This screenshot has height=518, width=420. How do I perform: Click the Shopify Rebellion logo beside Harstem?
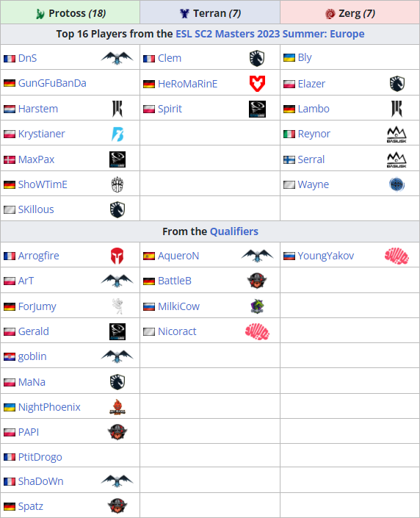pyautogui.click(x=117, y=109)
